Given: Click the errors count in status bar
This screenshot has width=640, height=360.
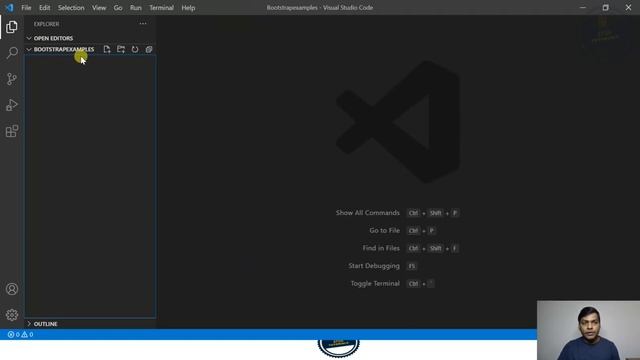Looking at the screenshot, I should pyautogui.click(x=13, y=334).
